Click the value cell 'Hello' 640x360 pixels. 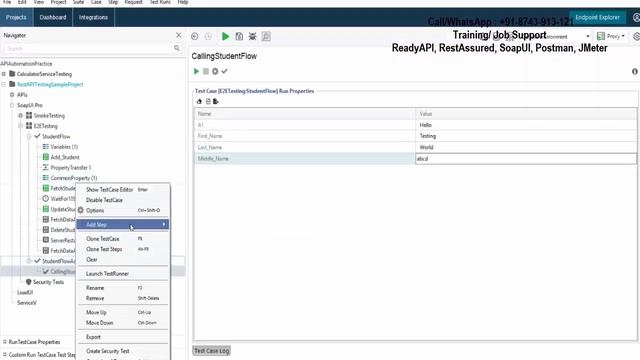click(x=526, y=125)
